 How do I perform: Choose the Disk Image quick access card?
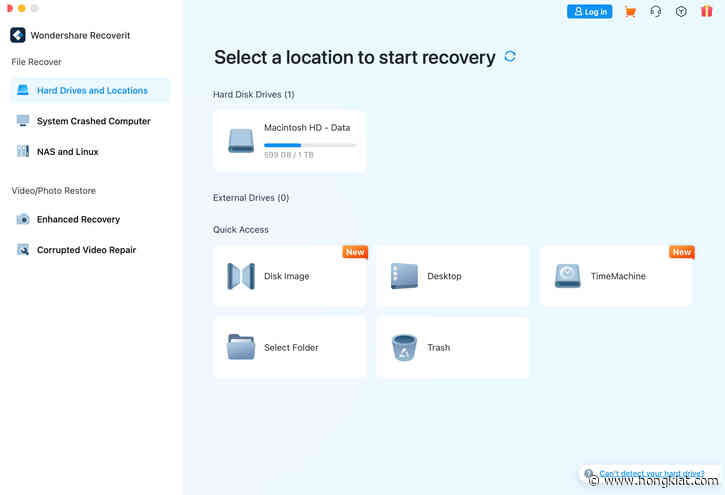coord(289,276)
